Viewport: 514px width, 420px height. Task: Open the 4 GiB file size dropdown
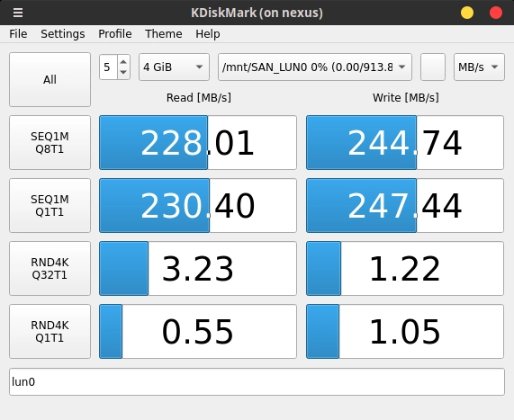[x=174, y=67]
